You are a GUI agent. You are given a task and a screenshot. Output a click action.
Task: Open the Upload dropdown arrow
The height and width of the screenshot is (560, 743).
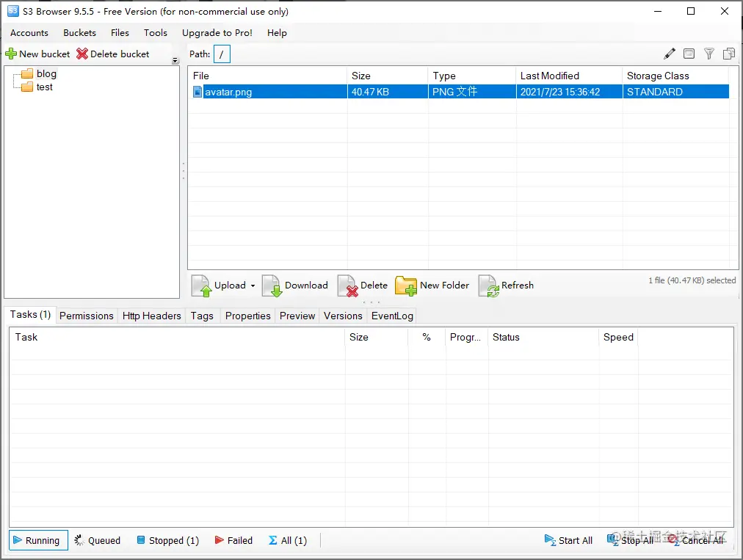253,286
